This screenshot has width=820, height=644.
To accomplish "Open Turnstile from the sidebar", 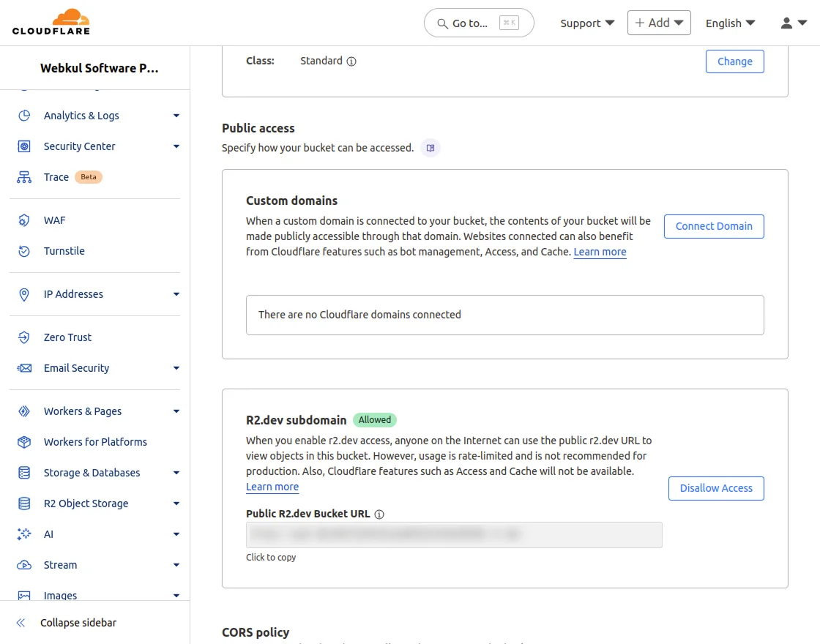I will (x=64, y=251).
